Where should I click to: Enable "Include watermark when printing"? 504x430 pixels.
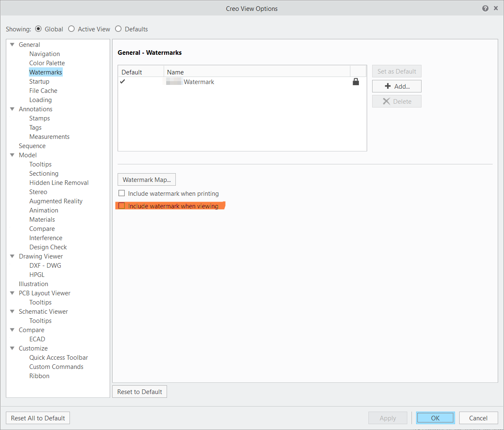coord(122,193)
